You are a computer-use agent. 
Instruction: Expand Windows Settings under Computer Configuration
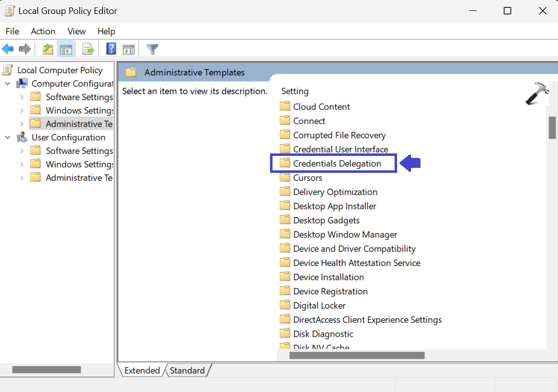tap(21, 111)
